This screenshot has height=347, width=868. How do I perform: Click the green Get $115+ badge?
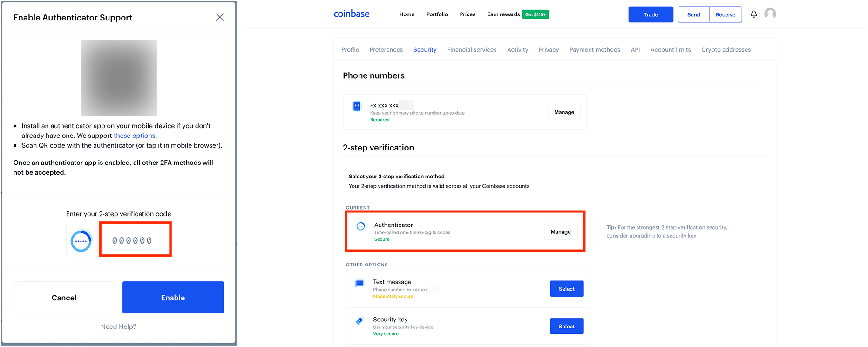(x=536, y=14)
